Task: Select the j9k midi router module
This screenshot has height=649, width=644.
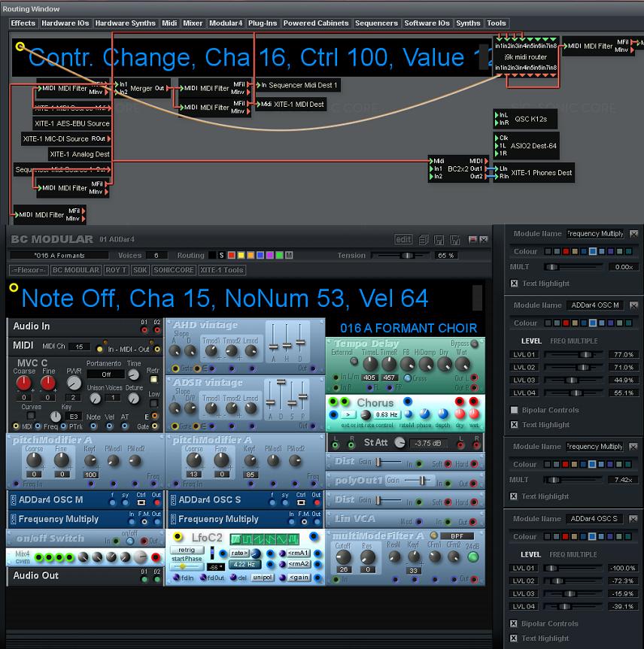Action: [x=526, y=56]
